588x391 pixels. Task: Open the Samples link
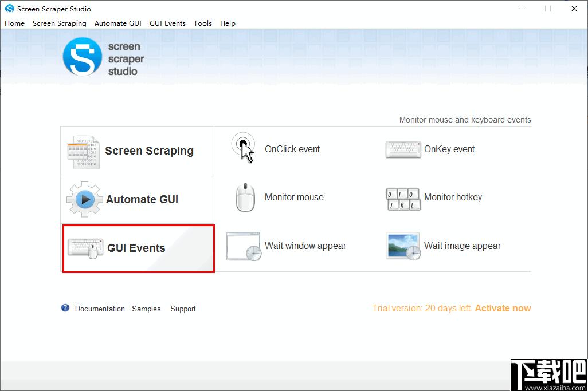pyautogui.click(x=146, y=309)
